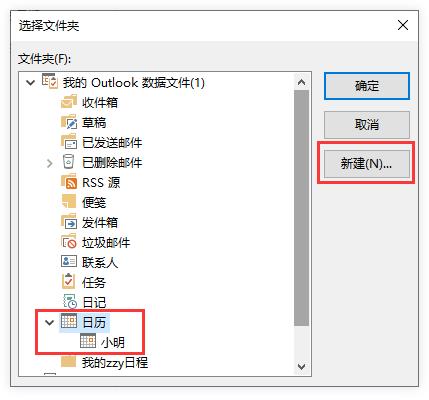Confirm with the 确定 button
The height and width of the screenshot is (400, 429).
click(367, 86)
